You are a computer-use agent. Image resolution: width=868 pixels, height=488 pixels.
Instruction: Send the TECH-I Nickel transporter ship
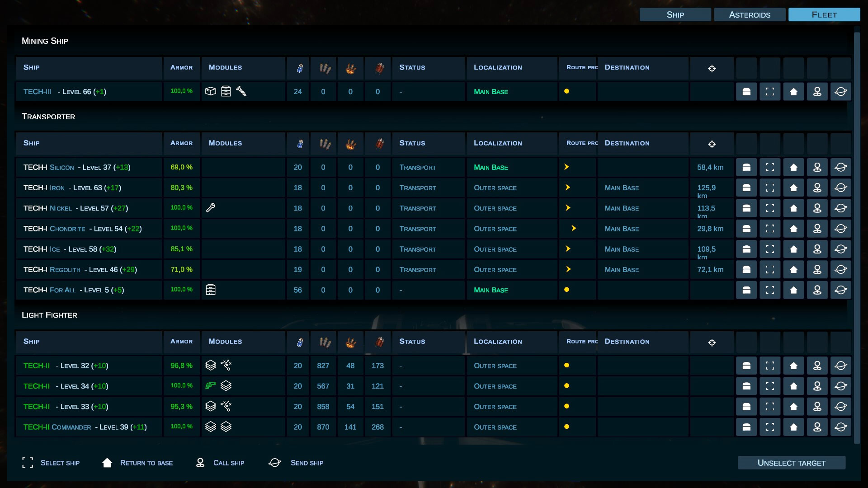840,208
